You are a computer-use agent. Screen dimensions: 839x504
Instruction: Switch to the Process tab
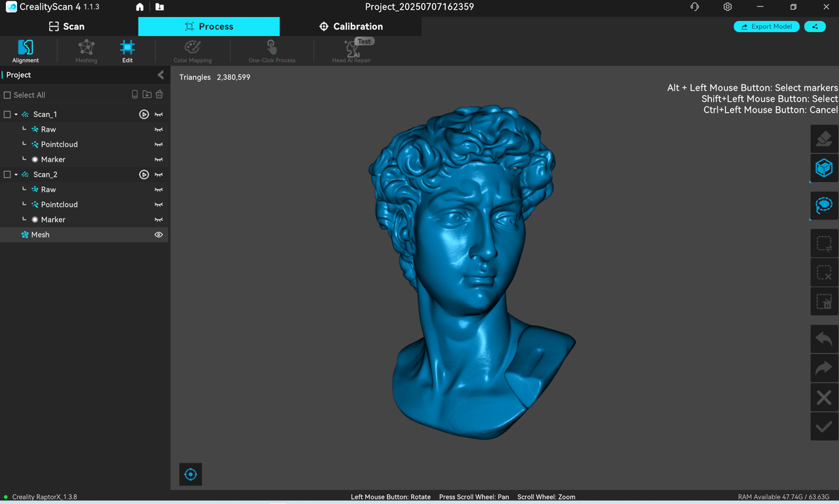pyautogui.click(x=209, y=26)
